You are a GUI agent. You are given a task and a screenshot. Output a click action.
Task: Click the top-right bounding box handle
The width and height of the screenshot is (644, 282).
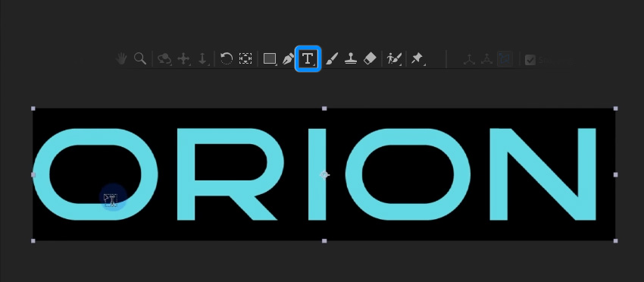pos(615,108)
